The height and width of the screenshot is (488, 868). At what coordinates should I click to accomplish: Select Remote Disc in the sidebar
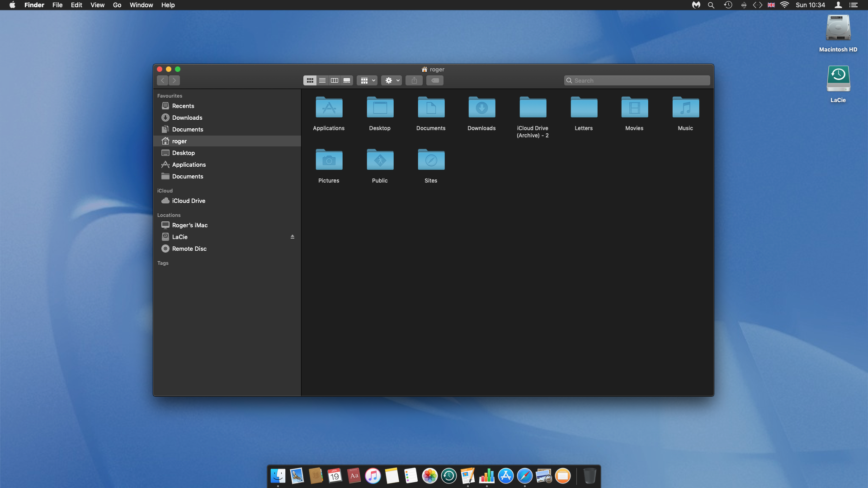189,249
